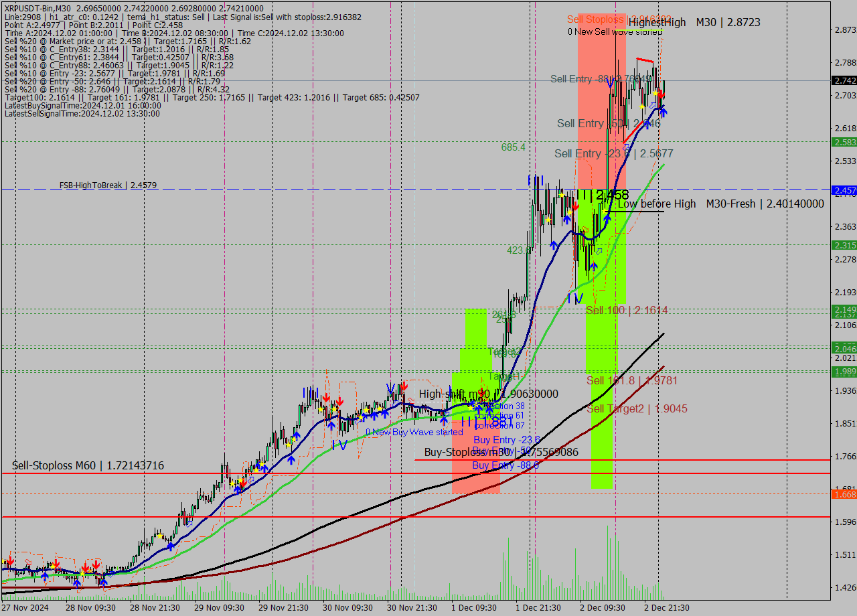The image size is (857, 616).
Task: Select the 'Sell %10 @ C_Entry88' line
Action: [119, 65]
